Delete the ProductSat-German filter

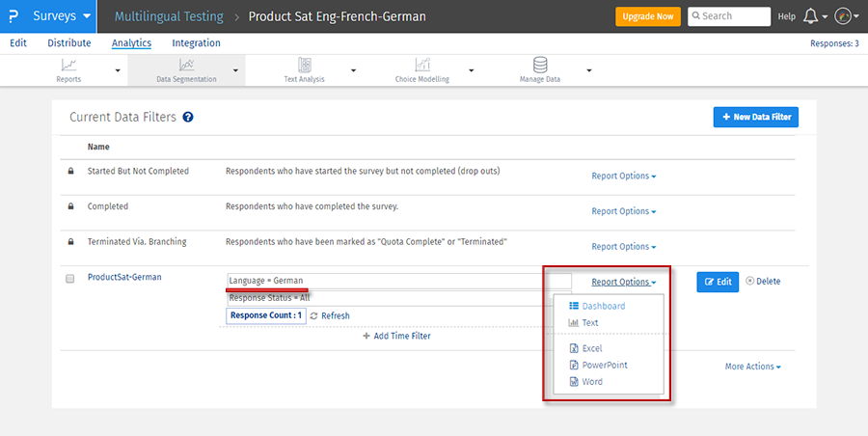pyautogui.click(x=763, y=282)
